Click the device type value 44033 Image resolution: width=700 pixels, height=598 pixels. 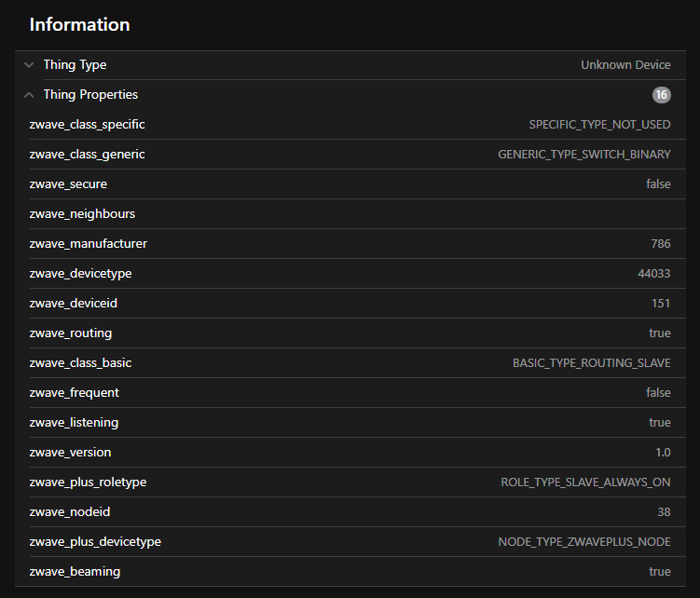pyautogui.click(x=653, y=274)
